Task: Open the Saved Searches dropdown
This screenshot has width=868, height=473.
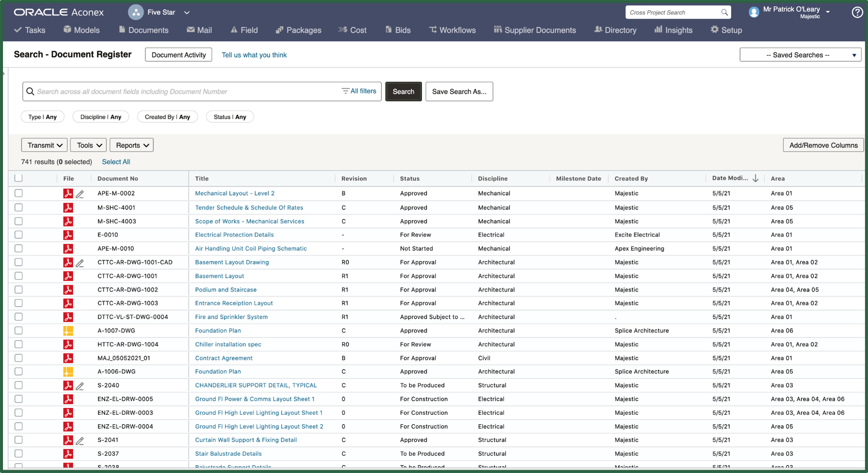Action: pyautogui.click(x=800, y=54)
